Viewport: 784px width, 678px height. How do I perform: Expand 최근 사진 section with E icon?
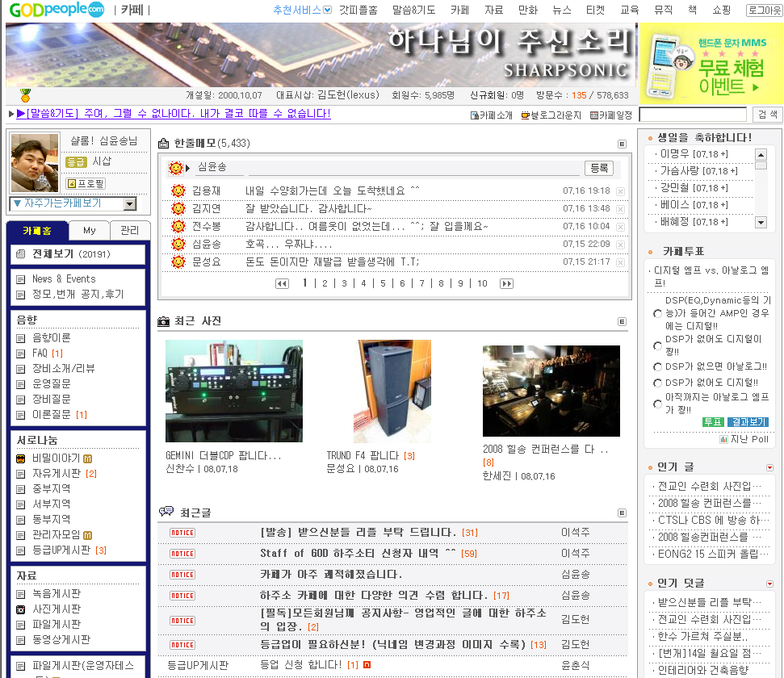(622, 321)
